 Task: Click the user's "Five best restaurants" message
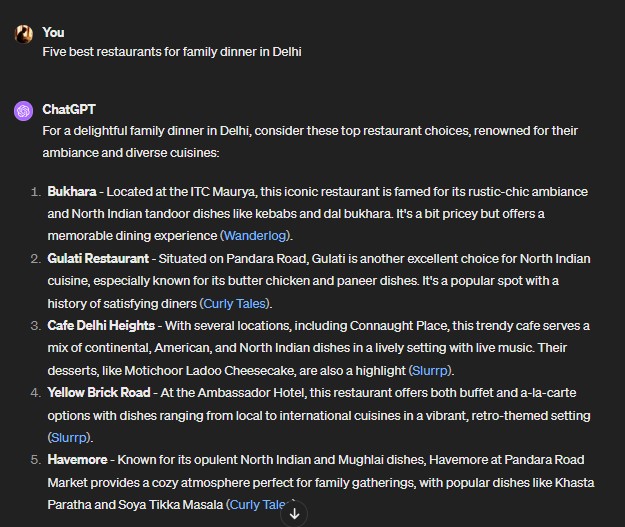pyautogui.click(x=171, y=51)
